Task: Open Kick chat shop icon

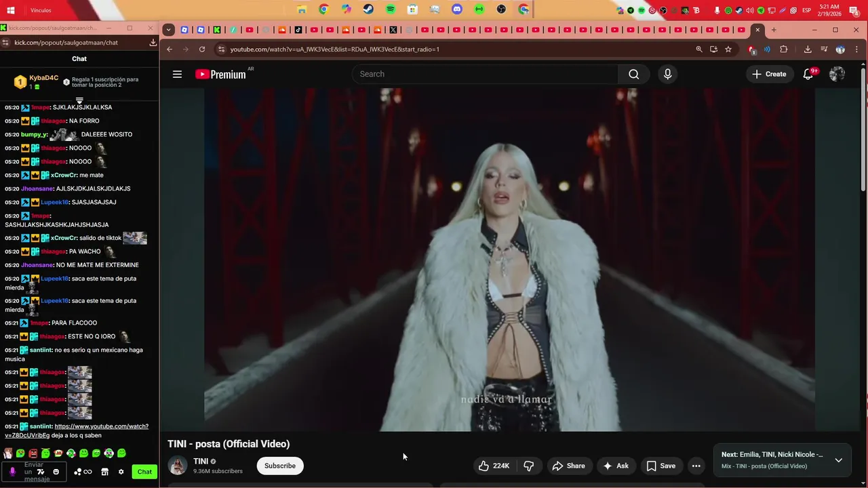Action: pos(105,472)
